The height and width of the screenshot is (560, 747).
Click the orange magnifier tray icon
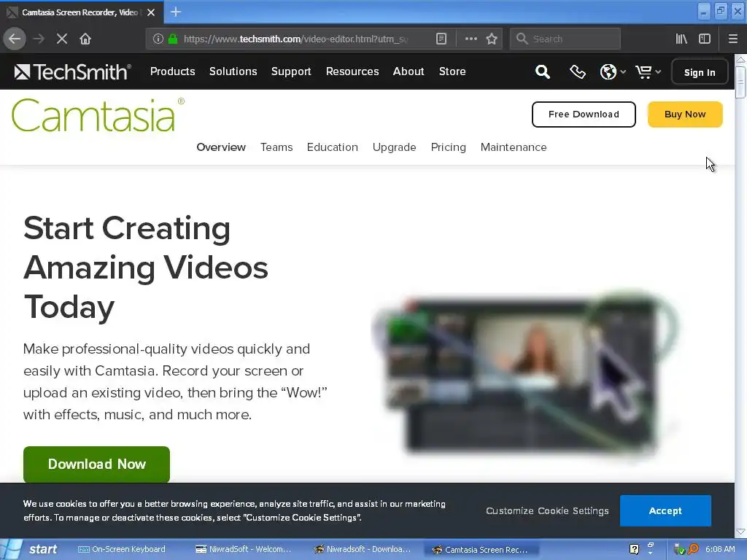693,549
